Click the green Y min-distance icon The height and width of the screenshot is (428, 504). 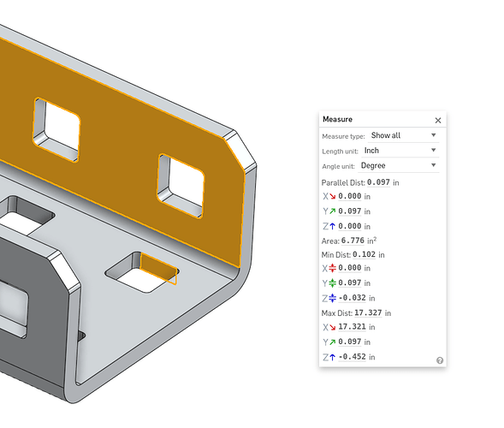pyautogui.click(x=333, y=283)
